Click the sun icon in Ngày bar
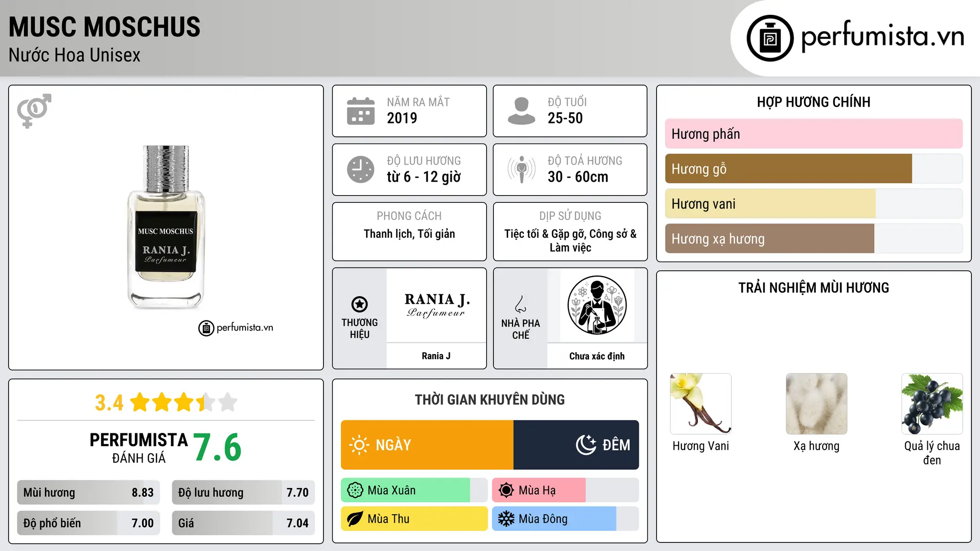The image size is (980, 551). (x=359, y=445)
